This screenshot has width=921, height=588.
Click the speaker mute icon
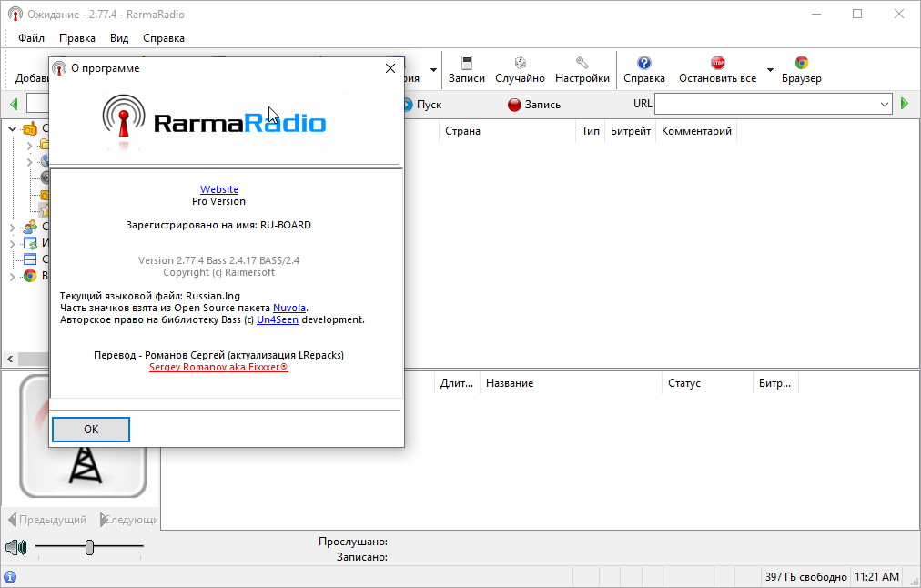click(x=15, y=547)
